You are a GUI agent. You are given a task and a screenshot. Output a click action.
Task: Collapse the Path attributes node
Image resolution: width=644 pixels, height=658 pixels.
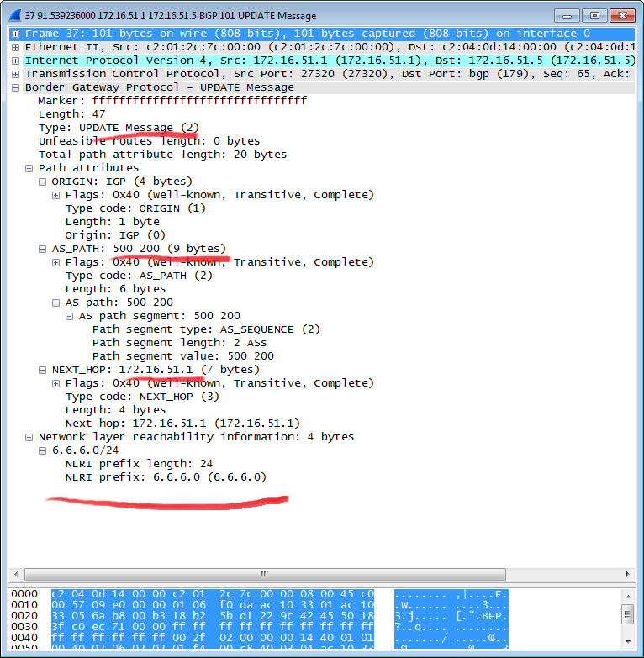[x=29, y=168]
